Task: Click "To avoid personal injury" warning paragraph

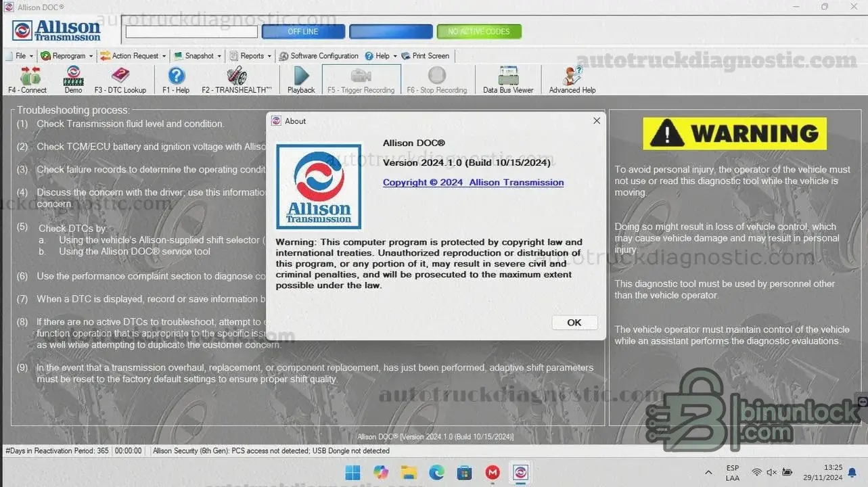Action: [x=733, y=181]
